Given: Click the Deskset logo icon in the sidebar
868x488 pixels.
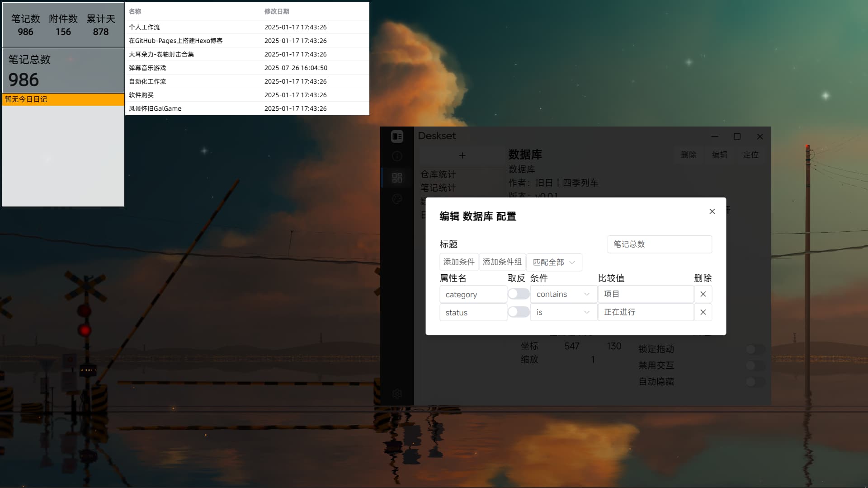Looking at the screenshot, I should tap(397, 136).
